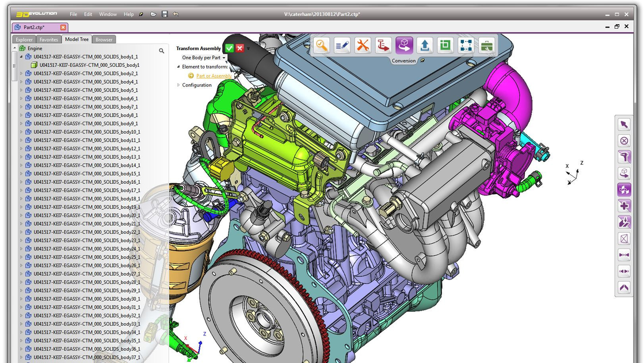
Task: Select U041517-KEI7-EGASSY-CTM_000_SOLIDS_body10_1 in tree
Action: click(86, 132)
